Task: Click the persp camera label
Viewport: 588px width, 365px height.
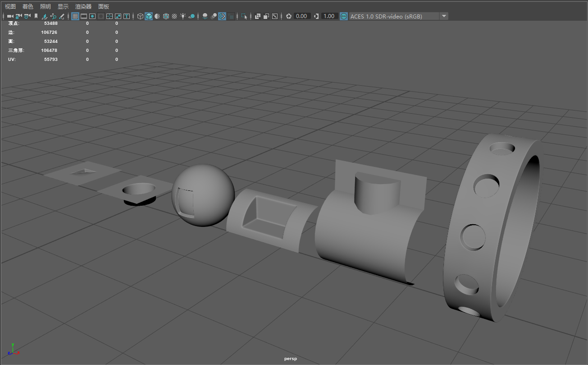Action: click(x=291, y=359)
